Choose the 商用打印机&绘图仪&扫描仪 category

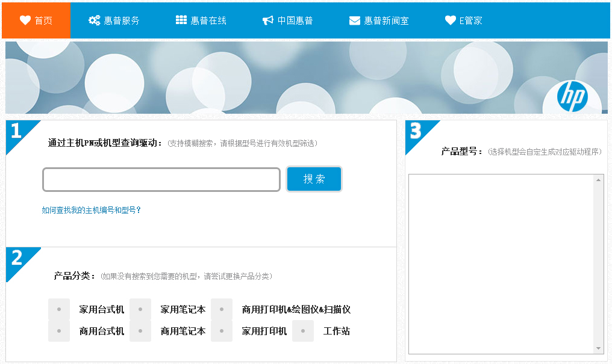(x=222, y=309)
